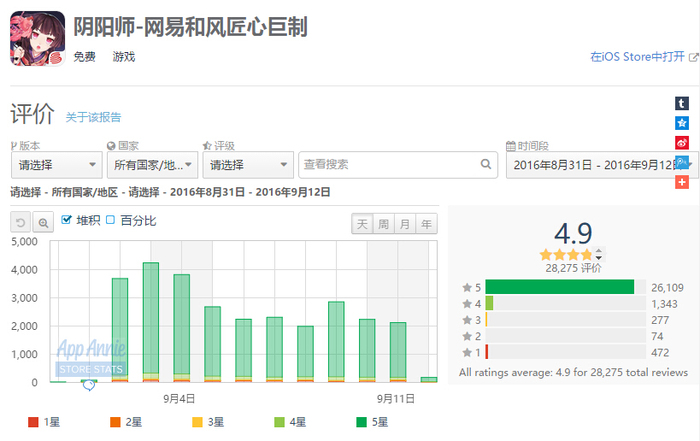
Task: Share via the blue star Qzone icon
Action: click(681, 123)
